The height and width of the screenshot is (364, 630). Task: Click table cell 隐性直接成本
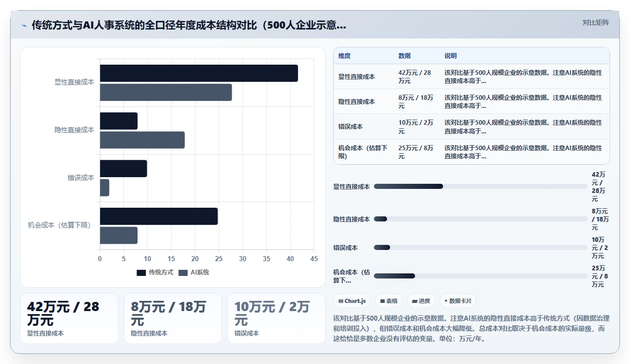click(x=357, y=102)
